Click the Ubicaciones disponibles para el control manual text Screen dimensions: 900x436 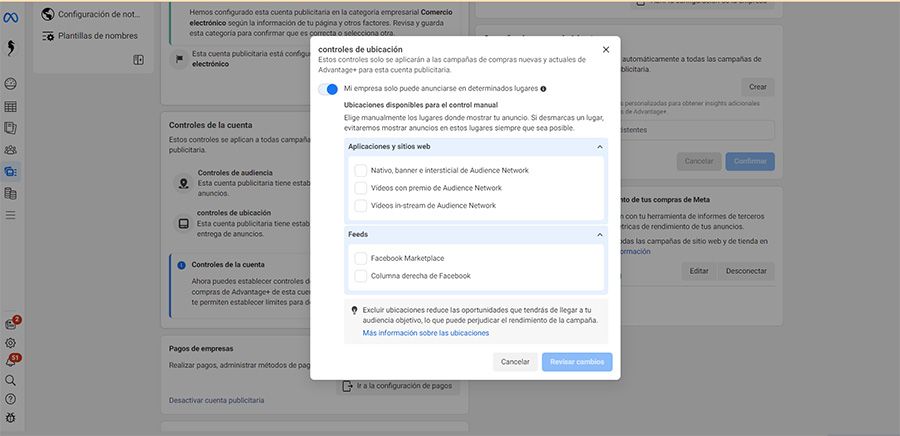(x=421, y=105)
